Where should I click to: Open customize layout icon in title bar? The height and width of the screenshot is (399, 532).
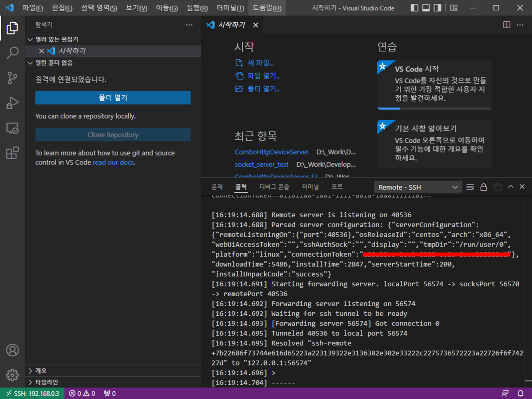point(454,8)
